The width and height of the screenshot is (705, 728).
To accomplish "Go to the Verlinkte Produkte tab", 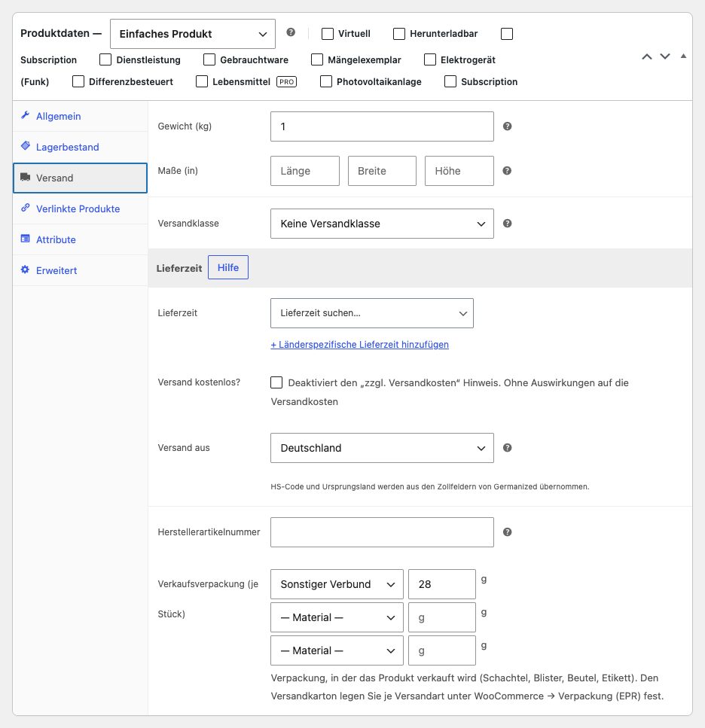I will coord(80,209).
